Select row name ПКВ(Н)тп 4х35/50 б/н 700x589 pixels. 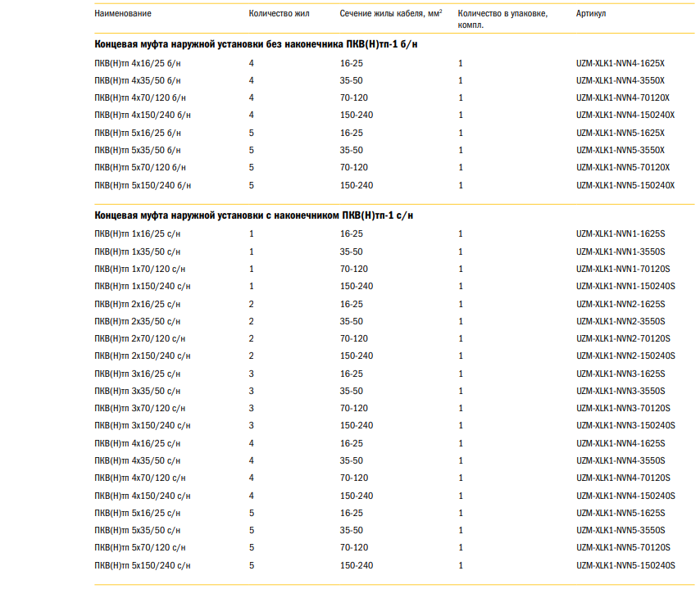pyautogui.click(x=138, y=81)
